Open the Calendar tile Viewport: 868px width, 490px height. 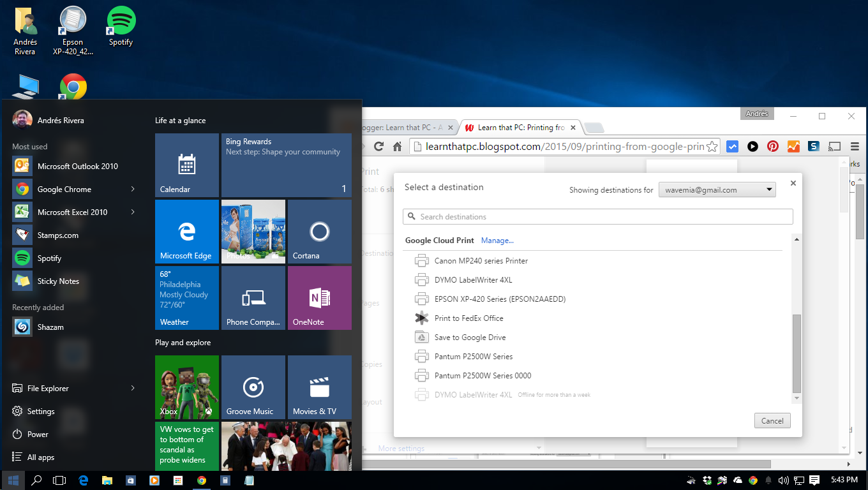point(187,165)
